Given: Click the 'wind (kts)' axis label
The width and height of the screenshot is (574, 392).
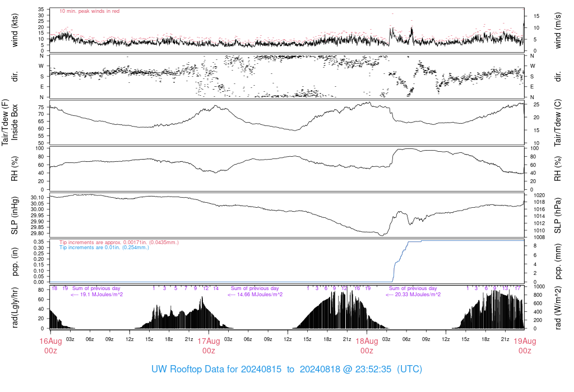Looking at the screenshot, I should point(15,30).
